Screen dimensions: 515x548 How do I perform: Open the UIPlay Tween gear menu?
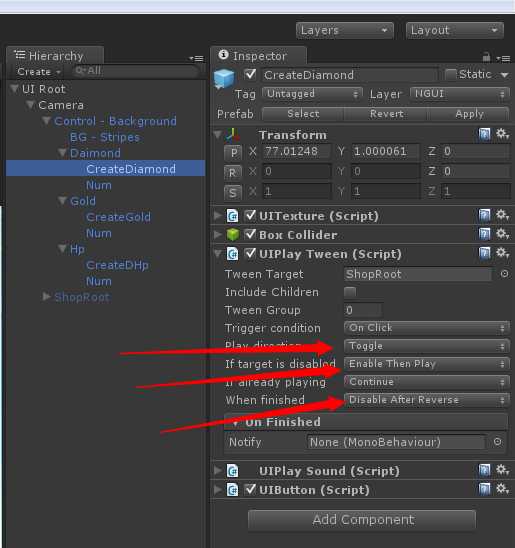(502, 253)
